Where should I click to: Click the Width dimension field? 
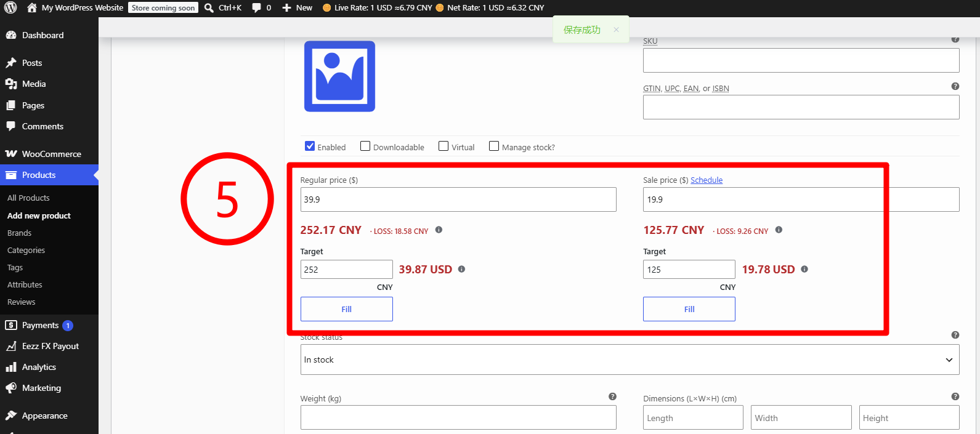[801, 417]
